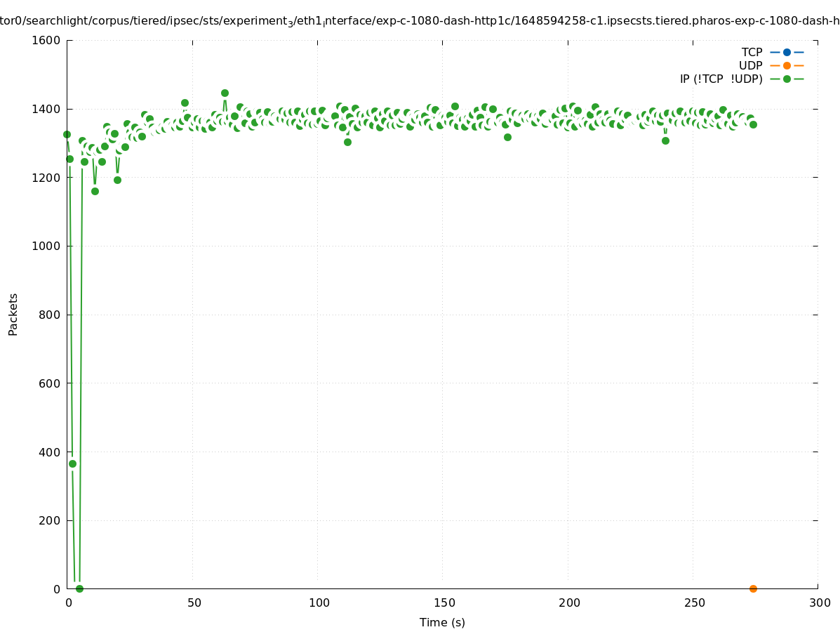Image resolution: width=840 pixels, height=632 pixels.
Task: Select the IP (!TCP !UDP) legend label
Action: click(721, 79)
